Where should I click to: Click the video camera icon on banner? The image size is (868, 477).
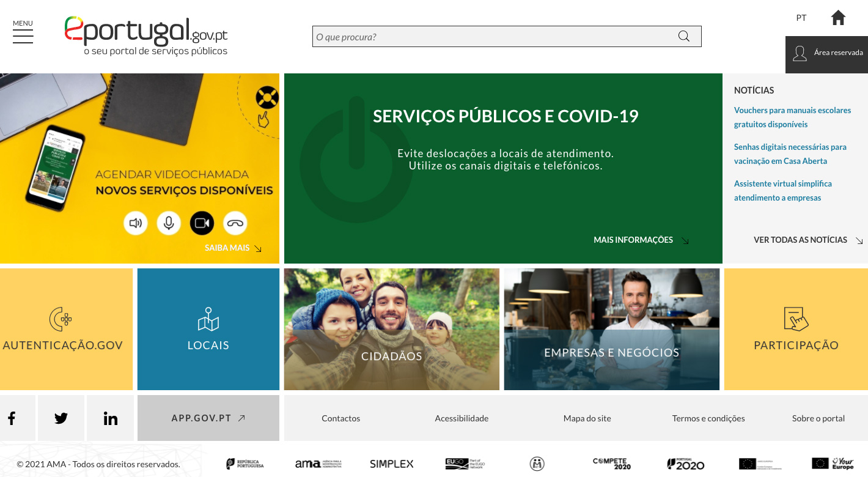coord(202,223)
